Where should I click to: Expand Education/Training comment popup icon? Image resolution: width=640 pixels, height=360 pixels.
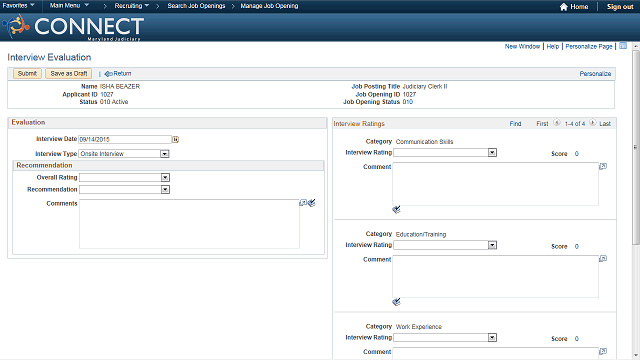point(603,259)
